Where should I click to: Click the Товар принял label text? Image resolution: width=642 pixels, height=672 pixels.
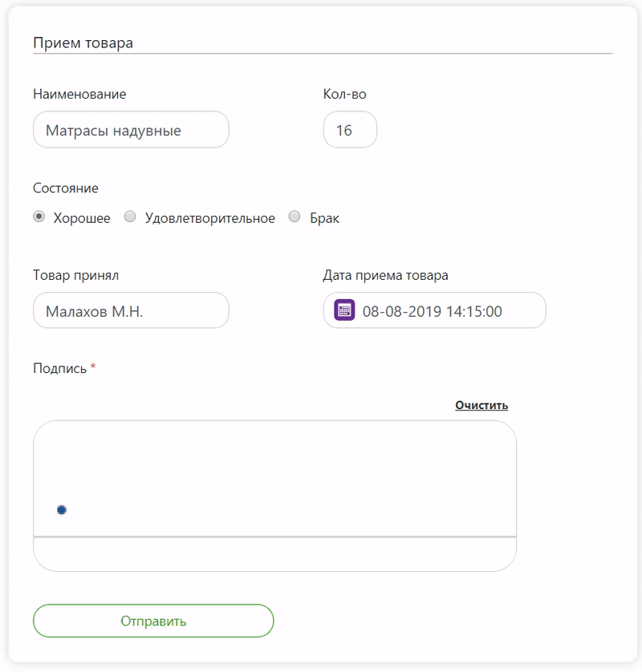click(x=76, y=275)
